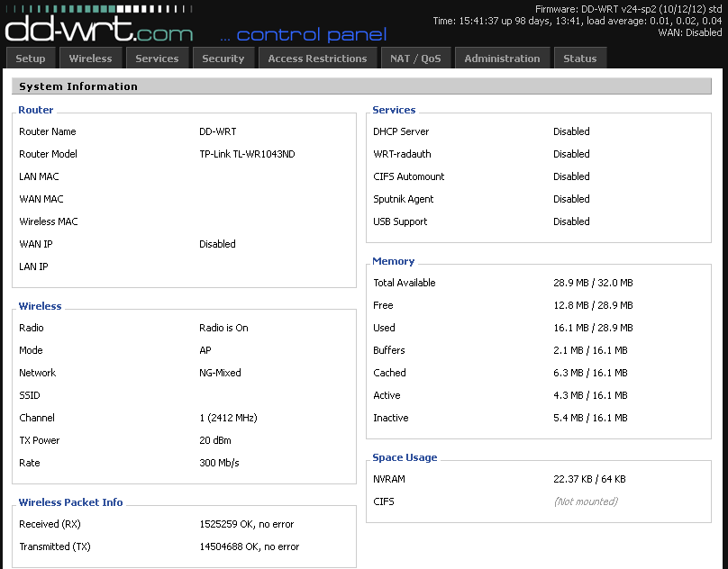Click the Received (RX) packet count
The image size is (728, 569).
pyautogui.click(x=247, y=525)
